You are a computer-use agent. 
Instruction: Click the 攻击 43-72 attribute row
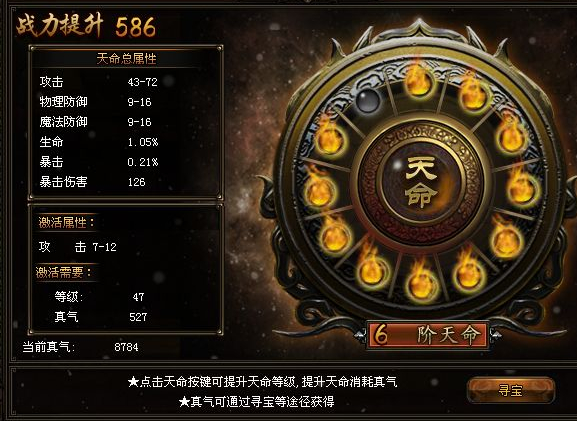pos(99,82)
